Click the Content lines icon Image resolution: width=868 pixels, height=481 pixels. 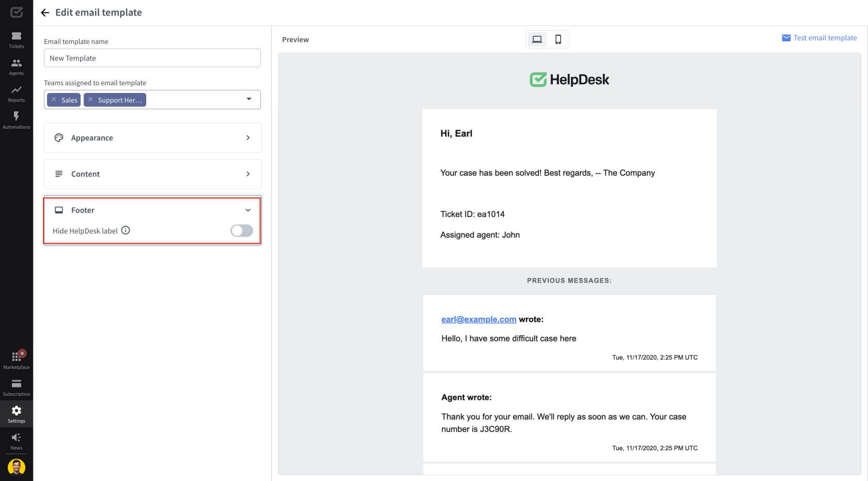pos(59,174)
